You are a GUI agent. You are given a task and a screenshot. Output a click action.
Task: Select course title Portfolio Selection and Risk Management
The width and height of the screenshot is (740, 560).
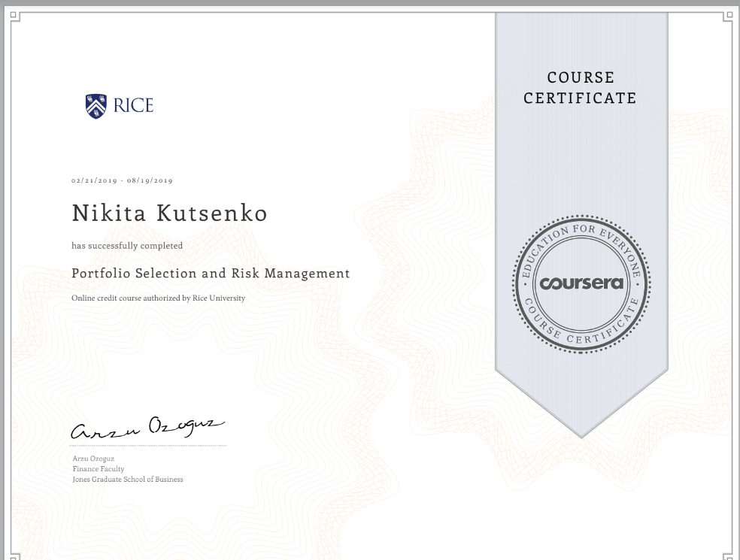[211, 274]
